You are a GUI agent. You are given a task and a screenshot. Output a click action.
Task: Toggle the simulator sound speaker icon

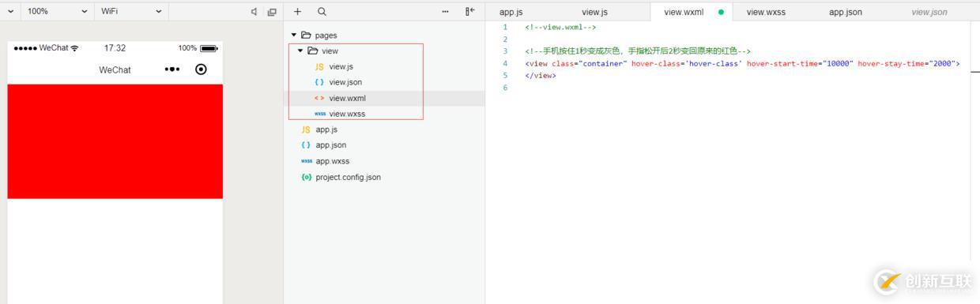pyautogui.click(x=254, y=12)
